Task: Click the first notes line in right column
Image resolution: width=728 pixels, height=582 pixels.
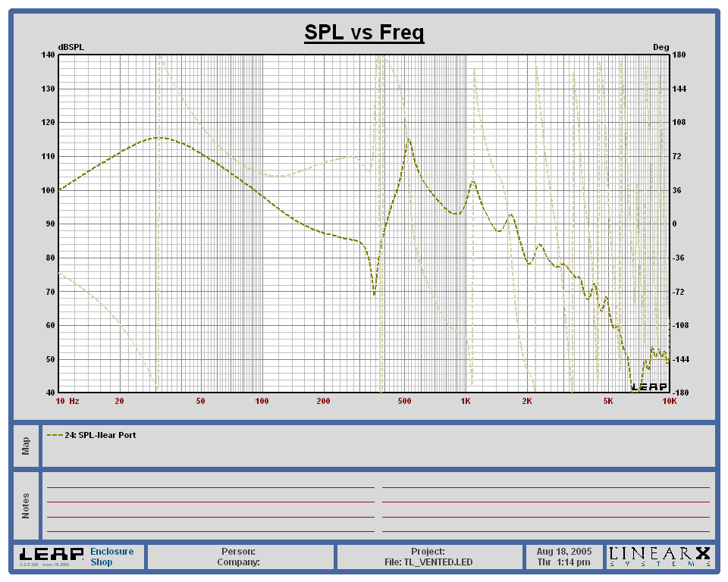Action: point(546,488)
